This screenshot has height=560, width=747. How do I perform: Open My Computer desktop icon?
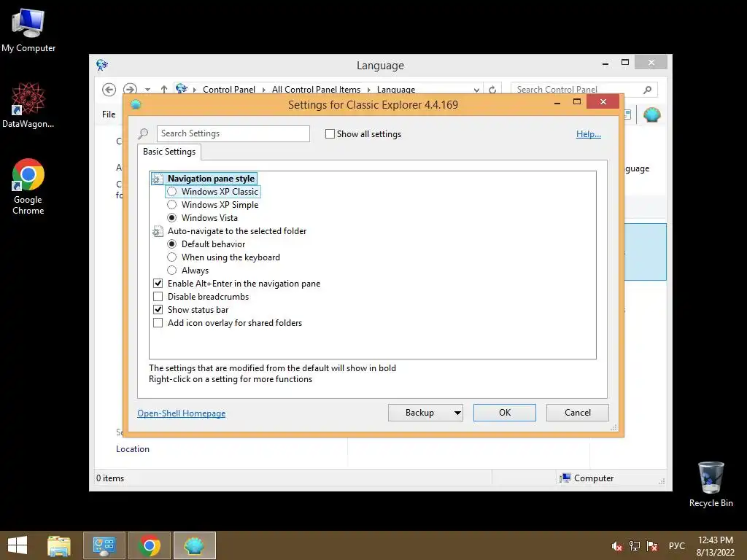pyautogui.click(x=28, y=31)
